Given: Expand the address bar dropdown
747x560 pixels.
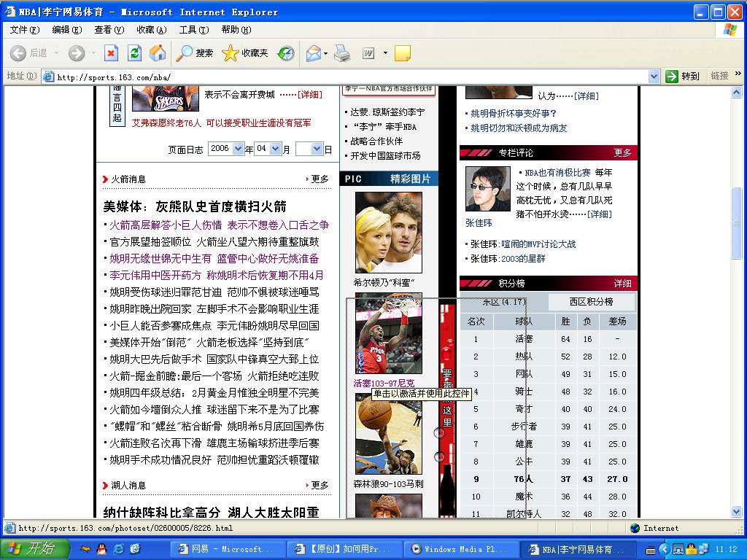Looking at the screenshot, I should (x=654, y=76).
